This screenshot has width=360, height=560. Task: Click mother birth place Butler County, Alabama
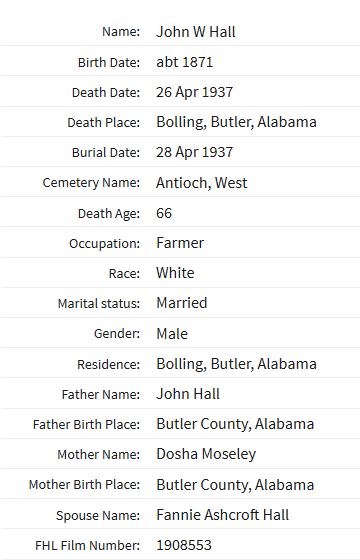(235, 485)
